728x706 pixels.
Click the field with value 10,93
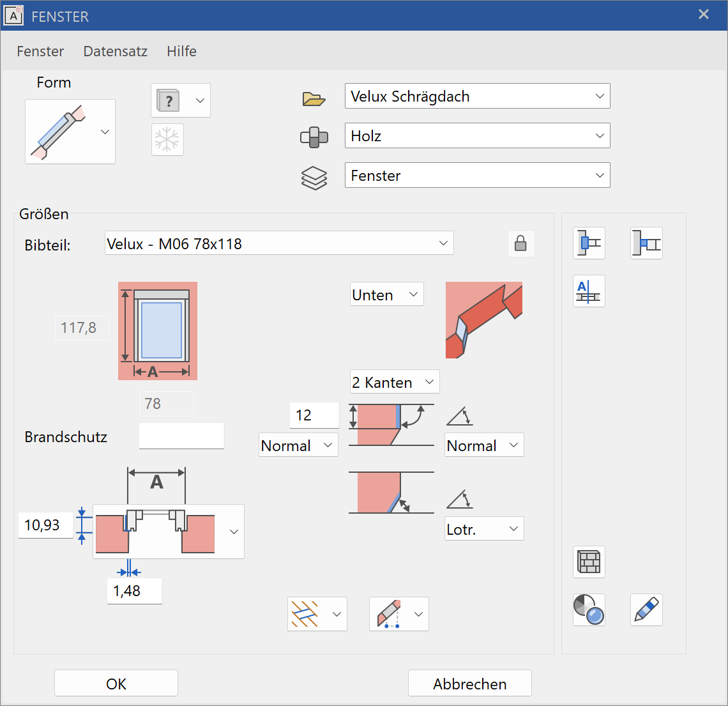coord(45,525)
